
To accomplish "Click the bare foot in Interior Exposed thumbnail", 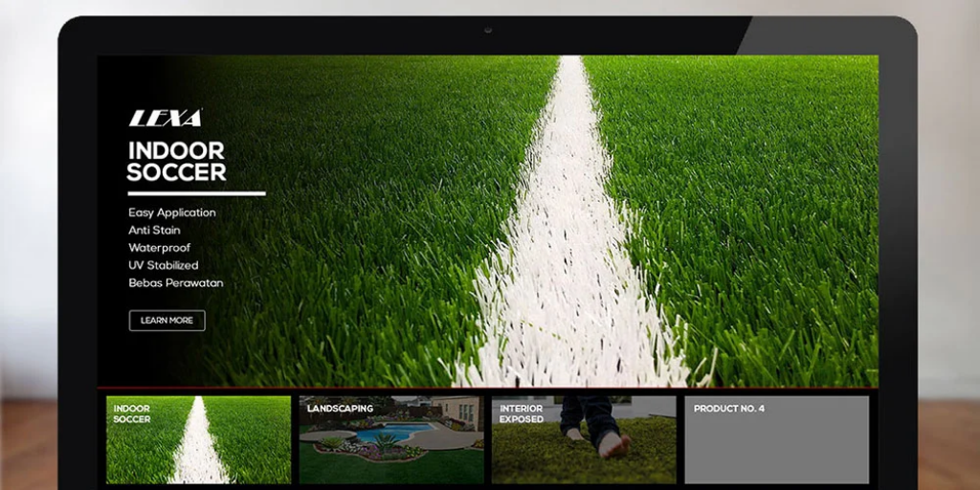I will pyautogui.click(x=612, y=444).
